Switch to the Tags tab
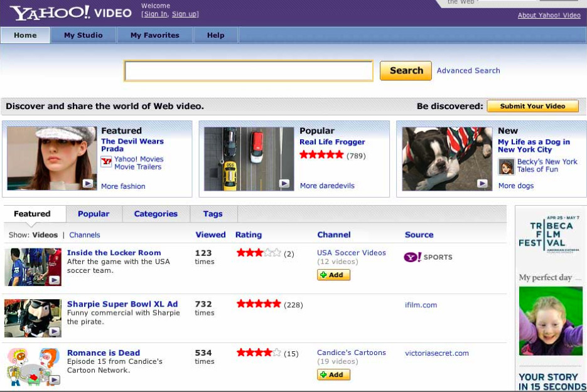 pyautogui.click(x=213, y=214)
